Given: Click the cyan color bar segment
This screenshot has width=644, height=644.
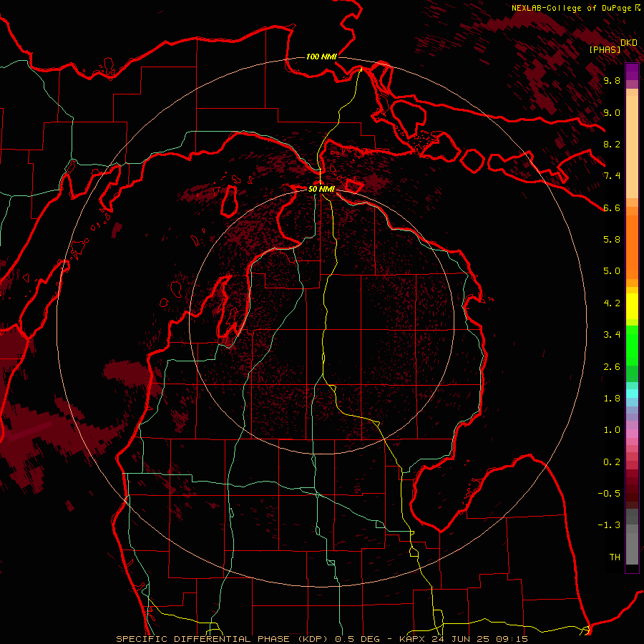Looking at the screenshot, I should [632, 394].
